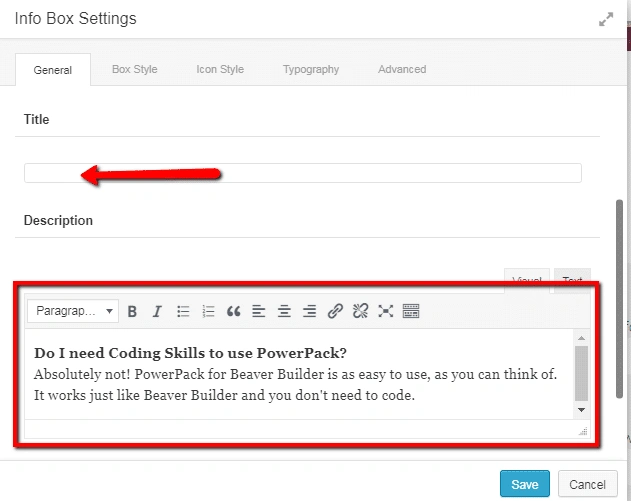
Task: Toggle the extra toolbar row
Action: [410, 312]
